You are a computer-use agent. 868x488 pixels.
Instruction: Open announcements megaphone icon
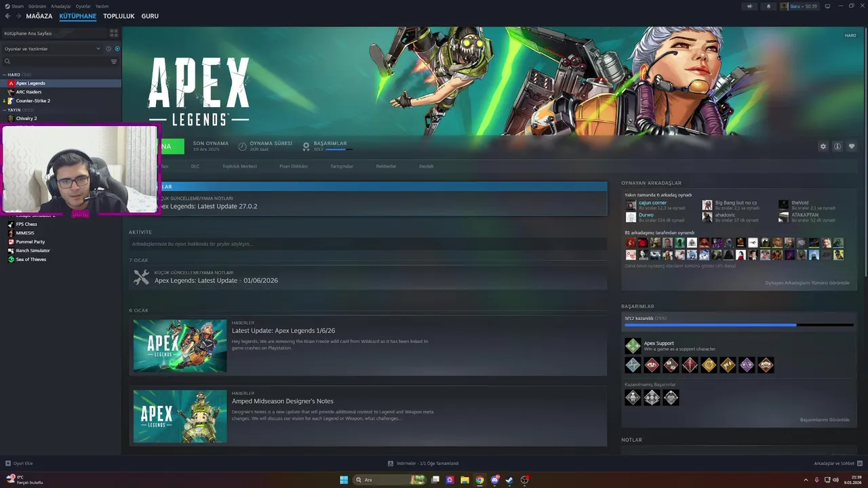[x=749, y=6]
